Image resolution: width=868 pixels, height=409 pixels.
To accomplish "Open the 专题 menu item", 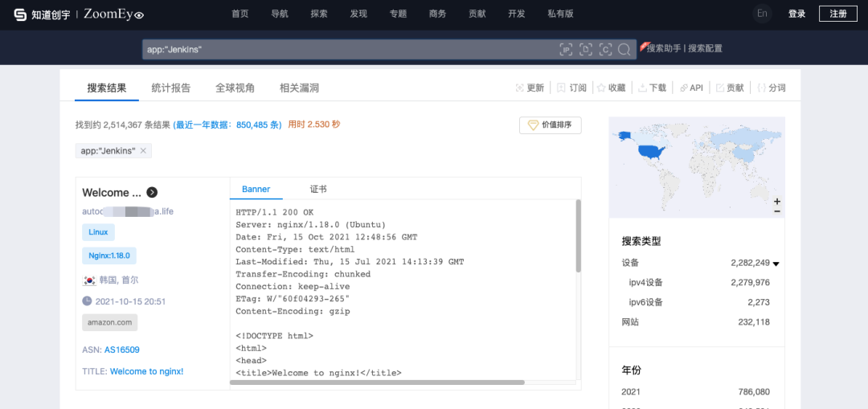I will (x=398, y=14).
